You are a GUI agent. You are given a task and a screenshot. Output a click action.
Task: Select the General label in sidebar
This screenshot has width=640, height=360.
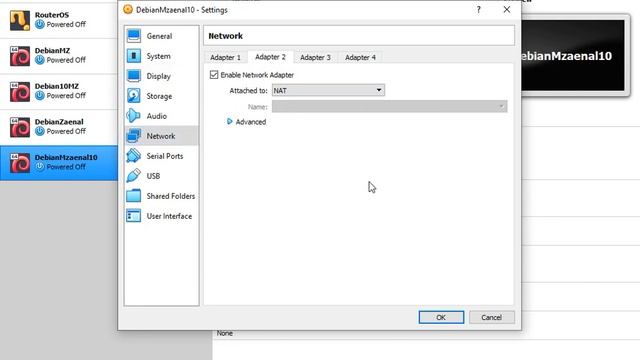pos(159,36)
